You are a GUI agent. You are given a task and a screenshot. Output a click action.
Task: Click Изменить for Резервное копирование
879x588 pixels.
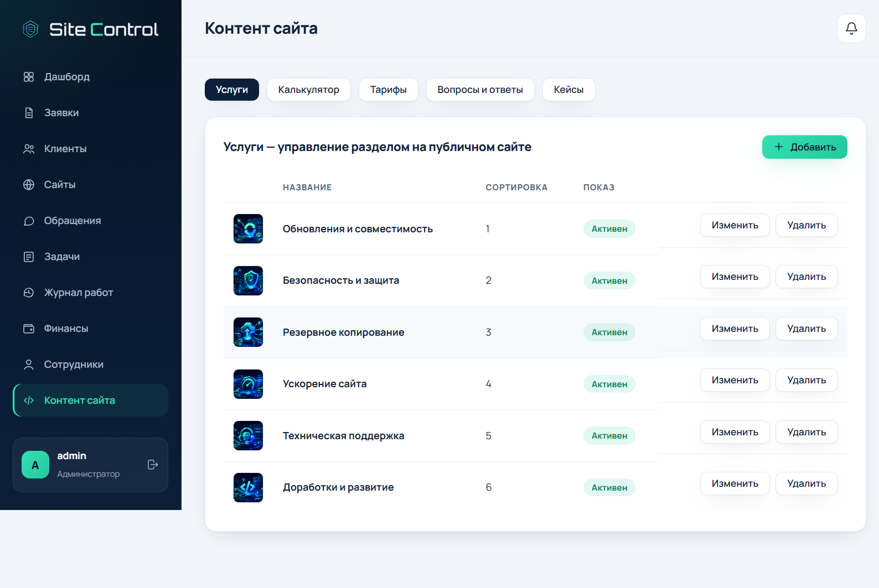(735, 329)
